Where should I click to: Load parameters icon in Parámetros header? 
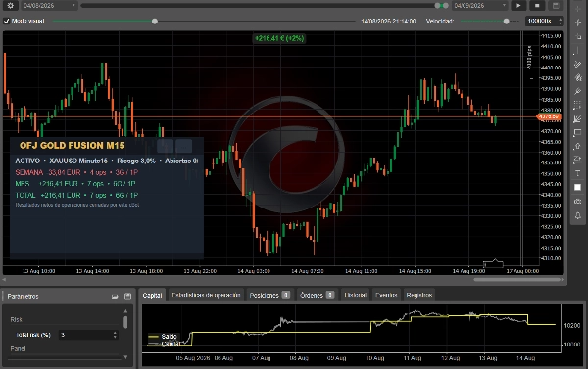pyautogui.click(x=115, y=297)
